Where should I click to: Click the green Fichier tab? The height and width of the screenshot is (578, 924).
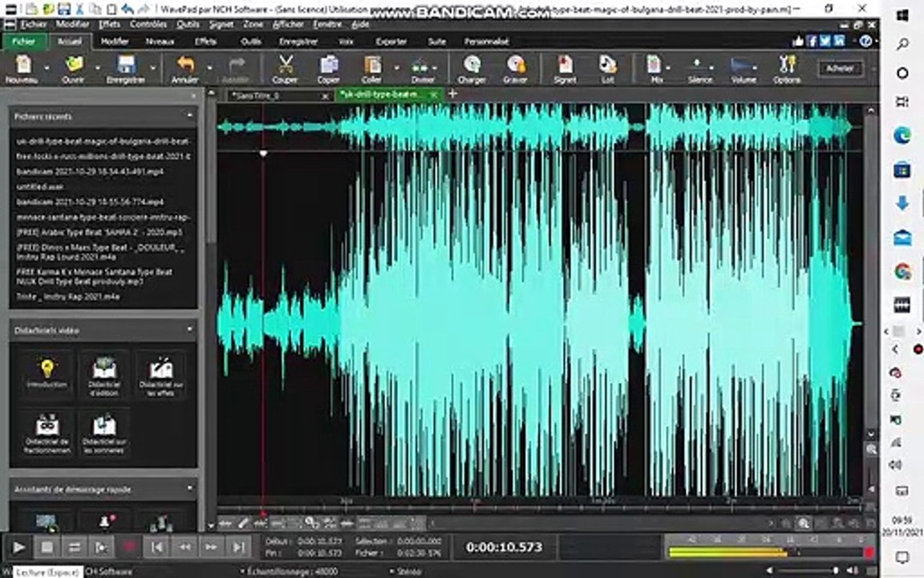(24, 41)
